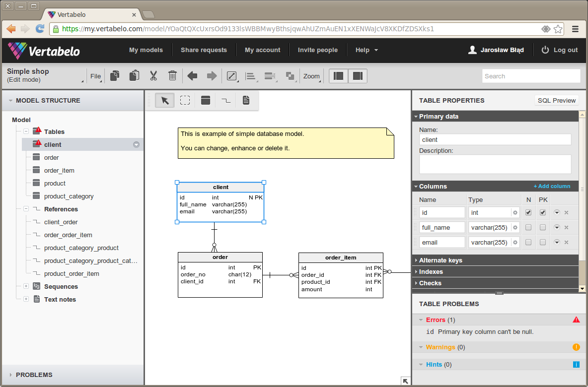Click the Add column link
Viewport: 588px width, 387px height.
552,186
